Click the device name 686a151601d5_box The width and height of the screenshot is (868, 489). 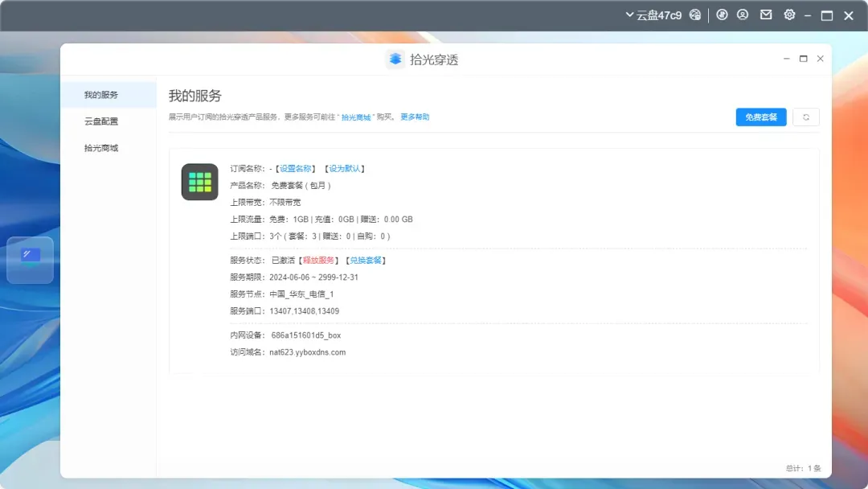tap(305, 335)
